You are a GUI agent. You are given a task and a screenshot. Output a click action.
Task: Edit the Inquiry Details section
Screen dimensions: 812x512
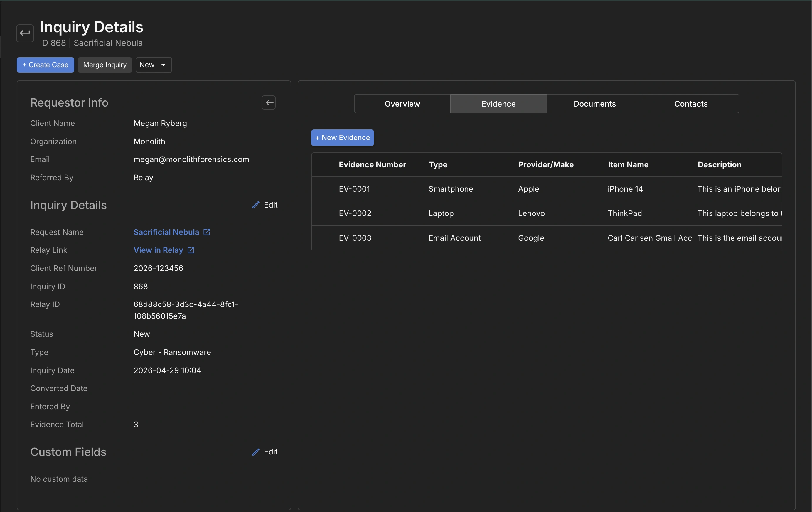pyautogui.click(x=265, y=205)
